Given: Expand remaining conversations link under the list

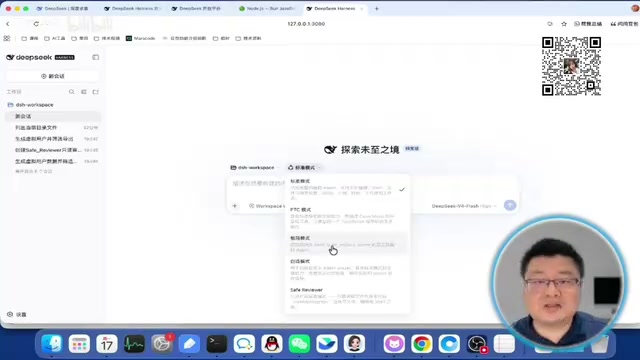Looking at the screenshot, I should coord(33,171).
